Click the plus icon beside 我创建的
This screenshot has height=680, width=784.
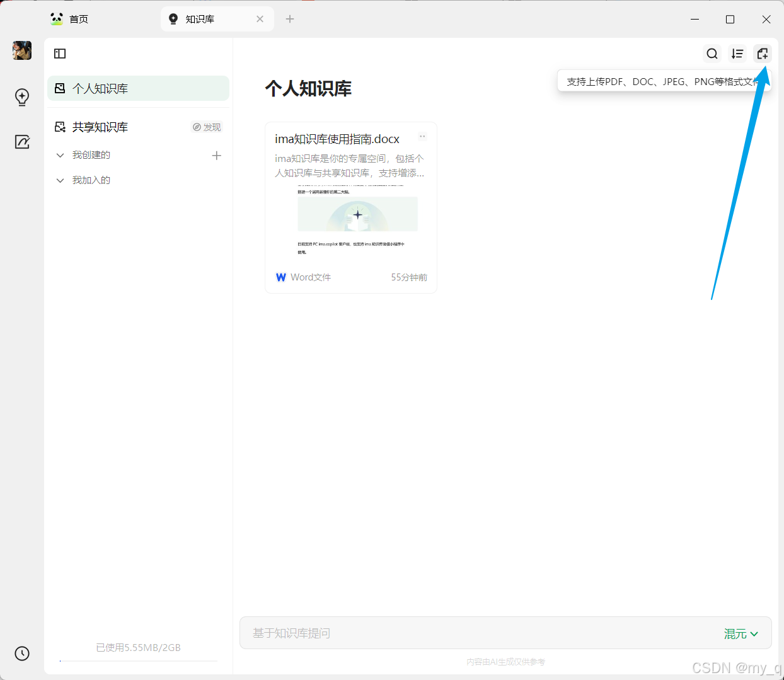point(217,155)
